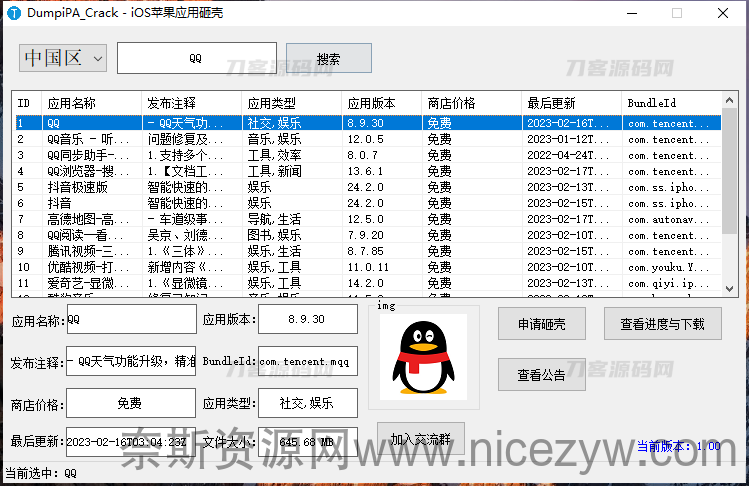Click the 应用版本 detail field showing 8.9.30
Viewport: 749px width, 486px height.
(308, 319)
